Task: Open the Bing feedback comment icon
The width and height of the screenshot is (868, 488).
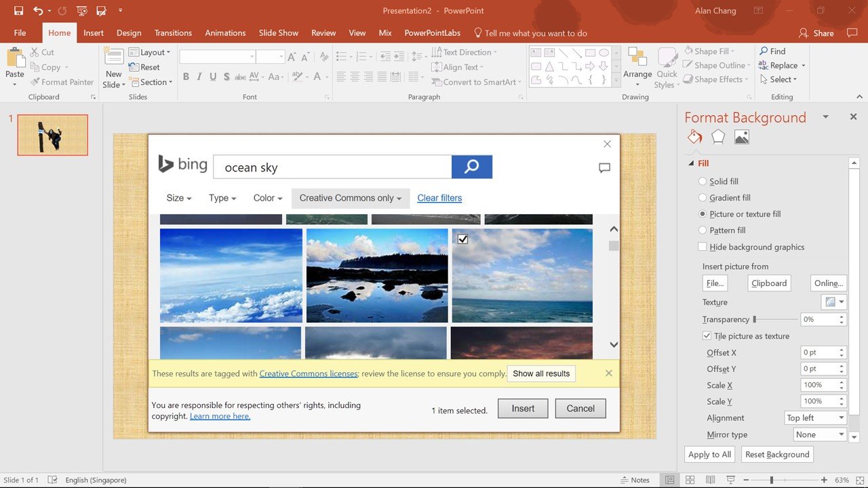Action: 605,168
